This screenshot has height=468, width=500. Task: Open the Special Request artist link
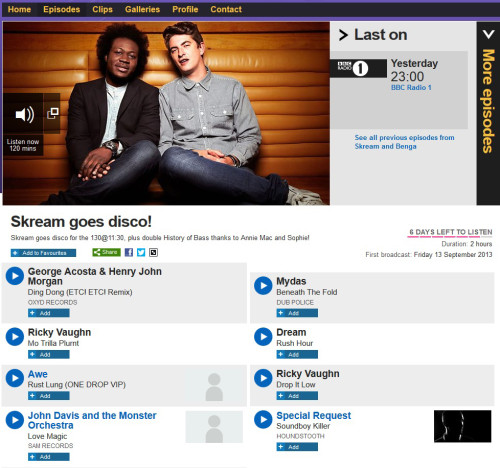pyautogui.click(x=314, y=416)
